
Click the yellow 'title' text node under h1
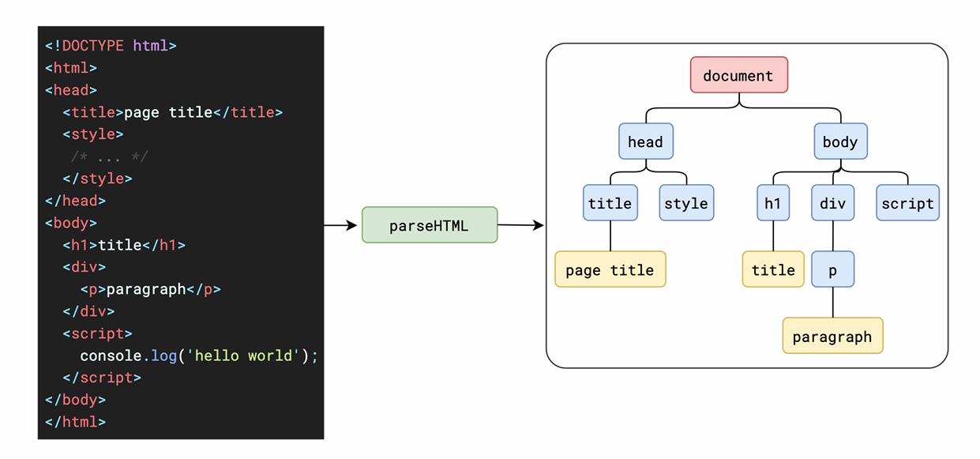773,269
